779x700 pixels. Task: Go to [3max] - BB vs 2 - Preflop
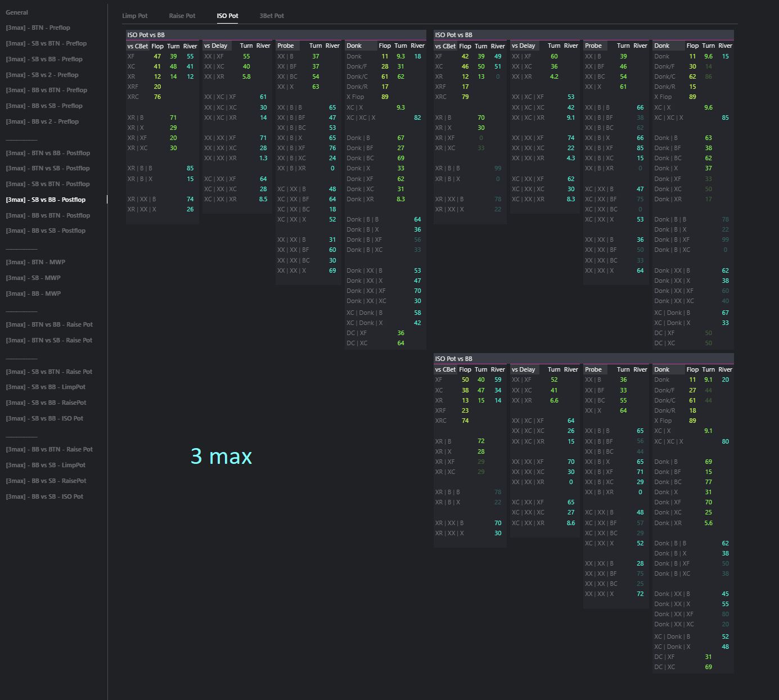click(x=42, y=121)
